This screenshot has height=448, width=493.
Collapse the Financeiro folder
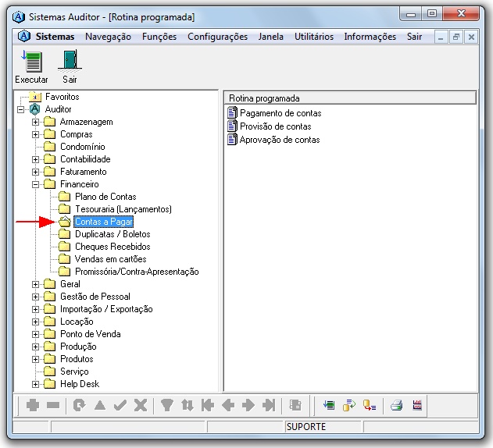click(x=35, y=184)
